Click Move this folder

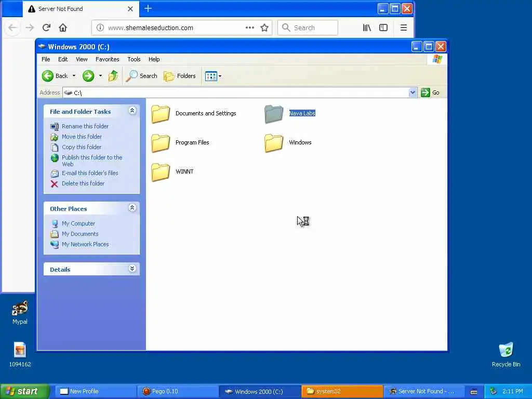point(82,137)
